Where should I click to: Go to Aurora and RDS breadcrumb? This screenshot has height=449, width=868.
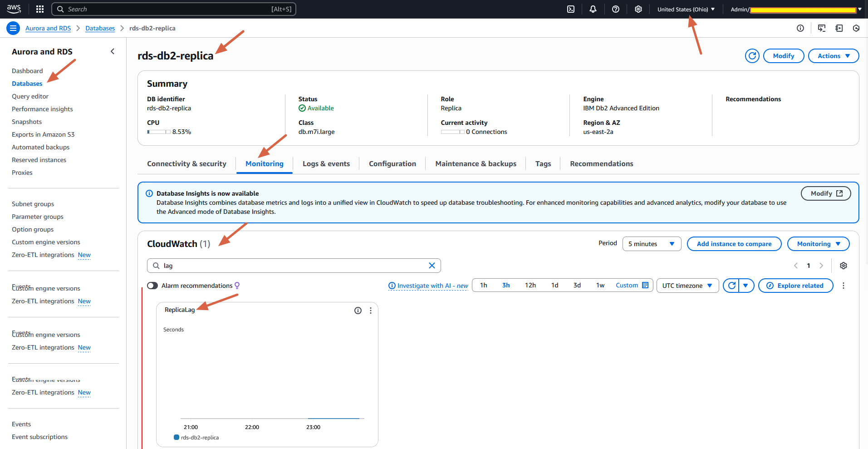click(48, 28)
